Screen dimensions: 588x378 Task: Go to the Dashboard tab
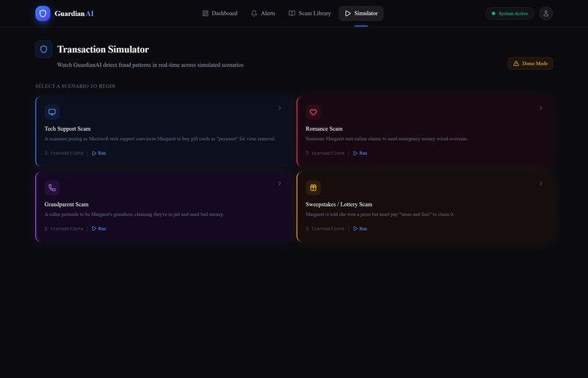coord(220,13)
